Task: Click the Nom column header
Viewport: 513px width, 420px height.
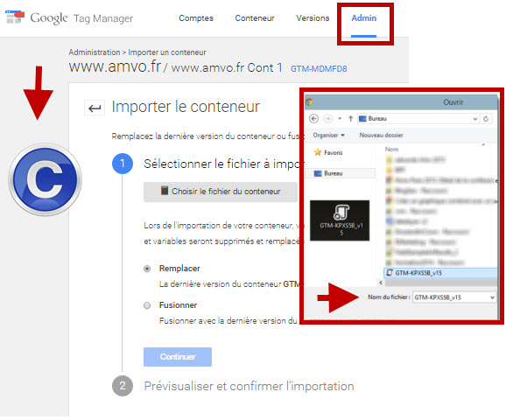Action: pyautogui.click(x=391, y=150)
